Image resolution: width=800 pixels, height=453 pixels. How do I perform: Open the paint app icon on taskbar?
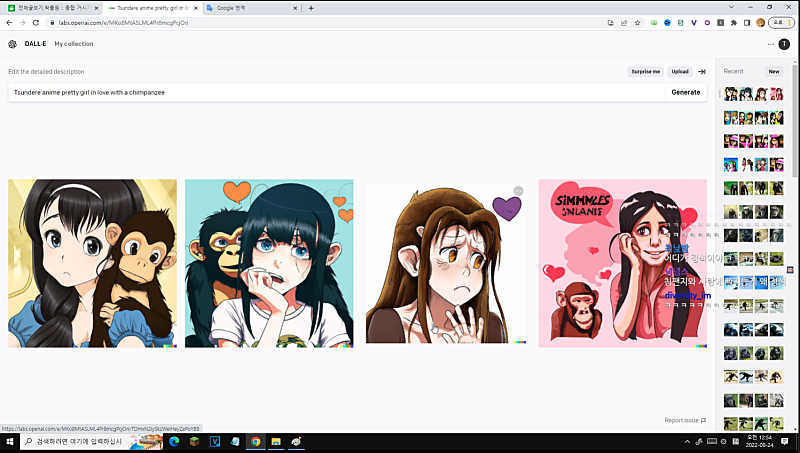pos(296,441)
